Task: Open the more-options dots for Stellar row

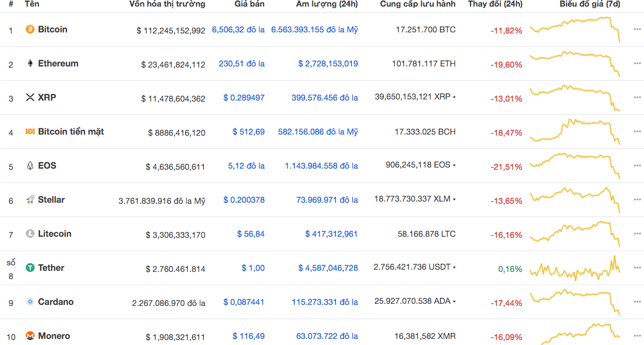Action: coord(637,199)
